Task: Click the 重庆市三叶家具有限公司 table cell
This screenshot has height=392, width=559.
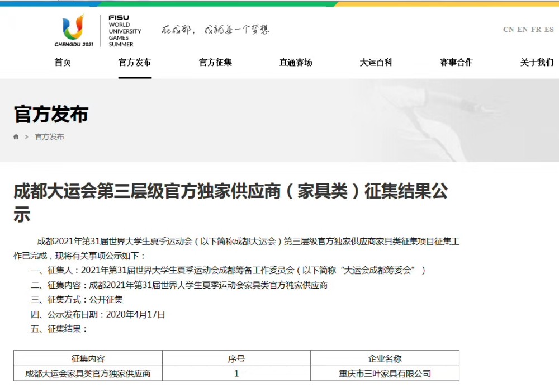Action: point(385,374)
